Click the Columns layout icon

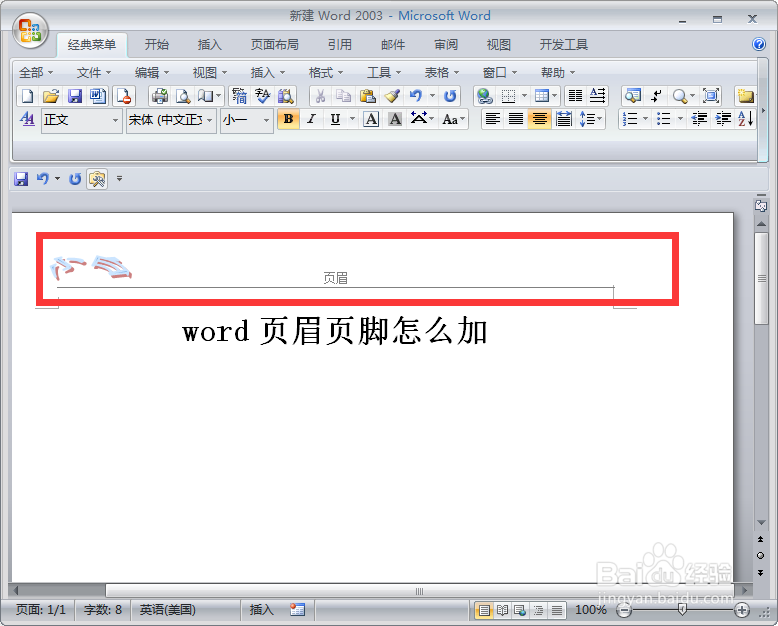(576, 96)
